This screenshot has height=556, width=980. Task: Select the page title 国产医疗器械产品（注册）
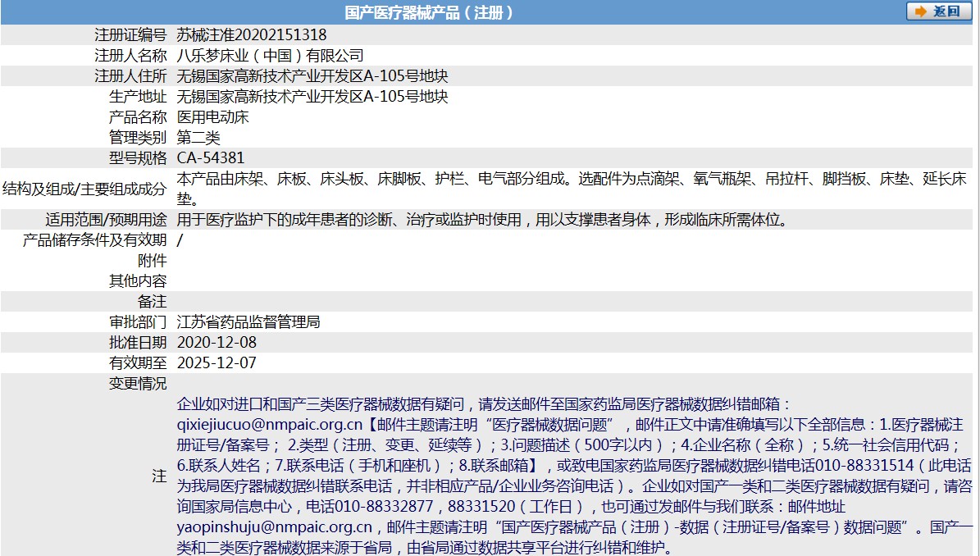428,12
